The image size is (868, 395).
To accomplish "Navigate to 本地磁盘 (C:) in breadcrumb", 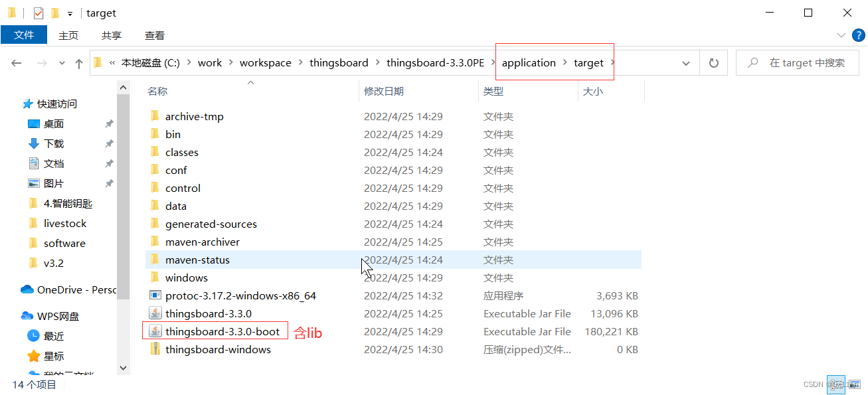I will pyautogui.click(x=151, y=63).
